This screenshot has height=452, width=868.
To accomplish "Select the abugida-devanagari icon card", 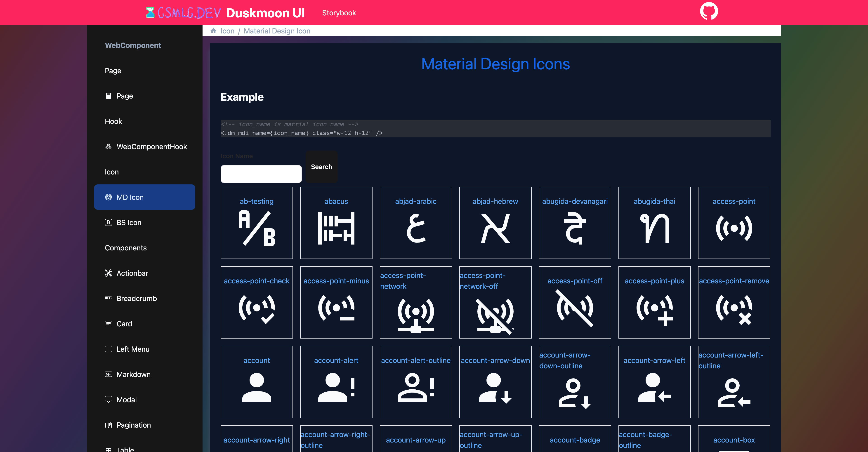I will click(575, 223).
